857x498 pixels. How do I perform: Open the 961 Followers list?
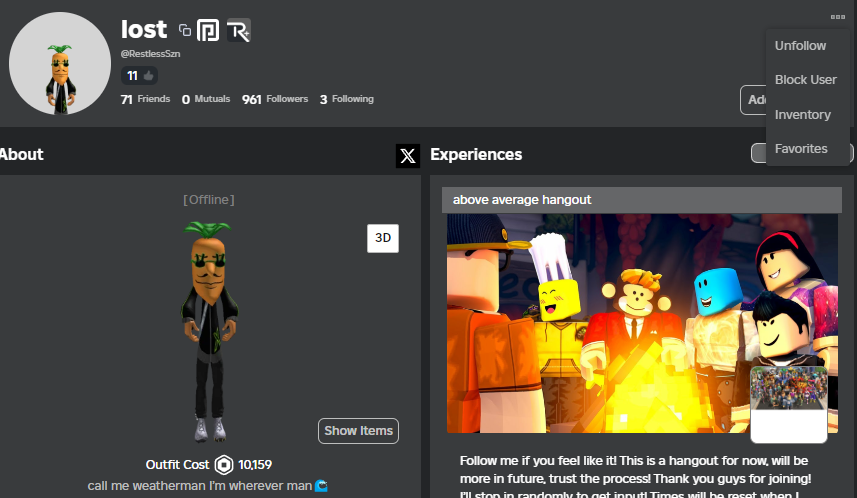point(275,99)
